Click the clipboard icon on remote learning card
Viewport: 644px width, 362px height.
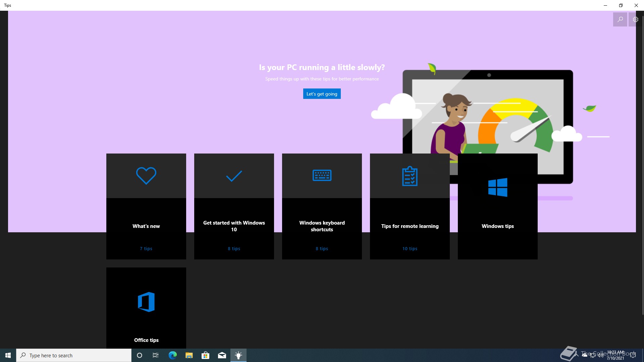click(410, 176)
